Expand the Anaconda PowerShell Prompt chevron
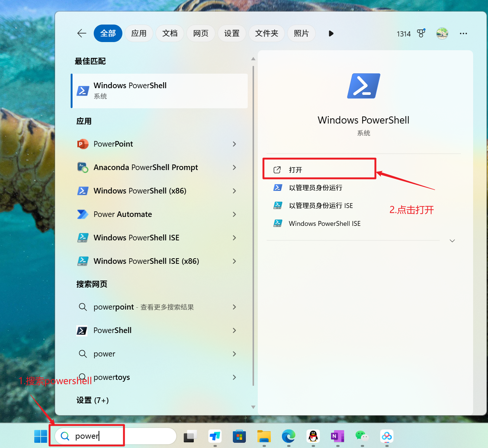Viewport: 488px width, 448px height. coord(234,167)
